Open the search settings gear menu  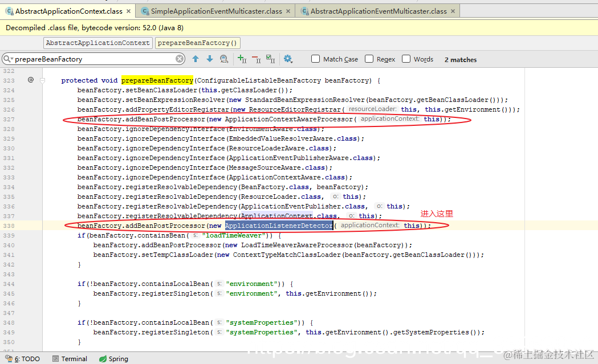click(x=288, y=59)
